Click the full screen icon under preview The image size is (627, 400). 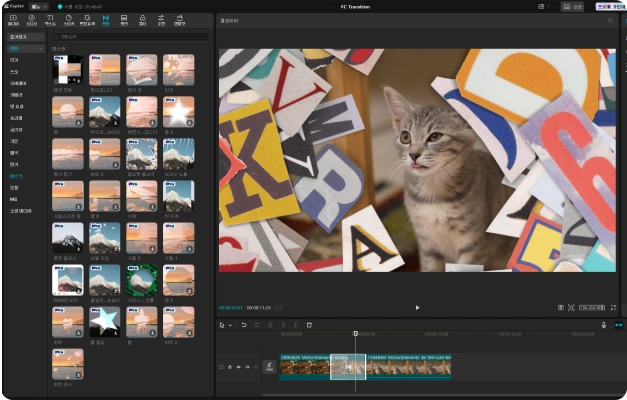point(613,308)
